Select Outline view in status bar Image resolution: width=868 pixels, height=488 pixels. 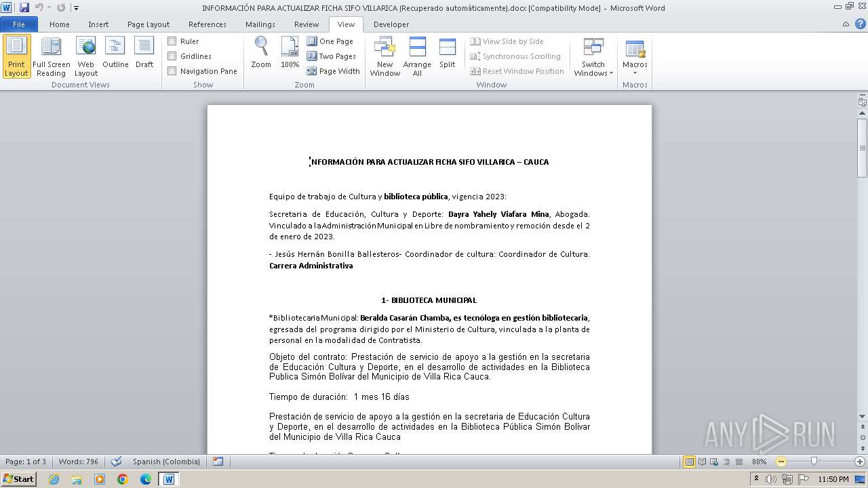(726, 462)
